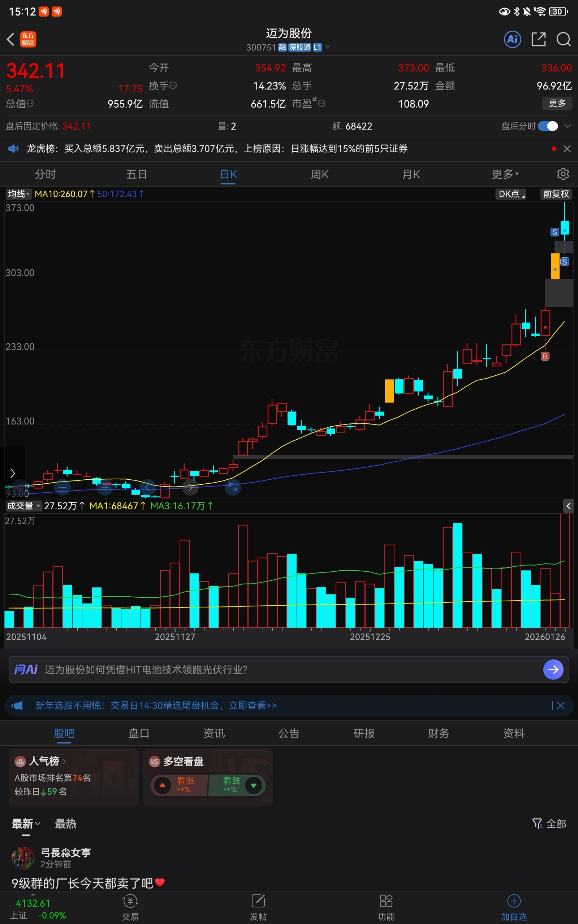Collapse the volume panel side arrow
Viewport: 578px width, 924px height.
pos(568,506)
